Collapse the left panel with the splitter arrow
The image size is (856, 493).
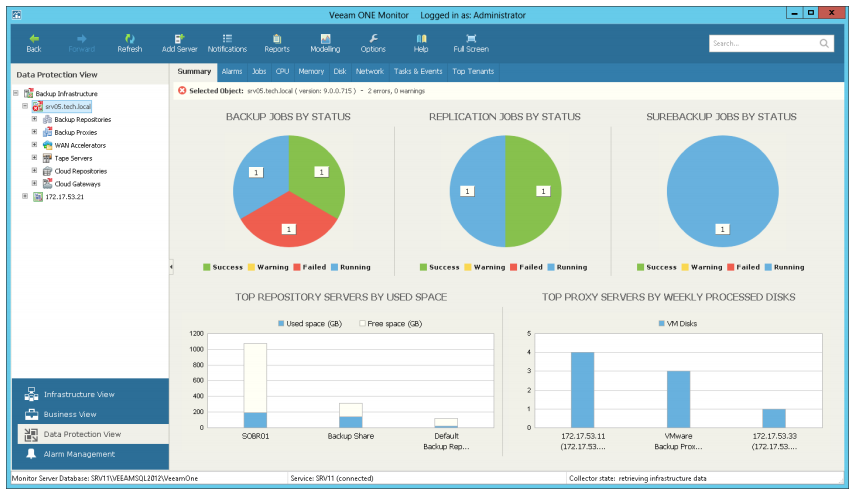coord(171,267)
